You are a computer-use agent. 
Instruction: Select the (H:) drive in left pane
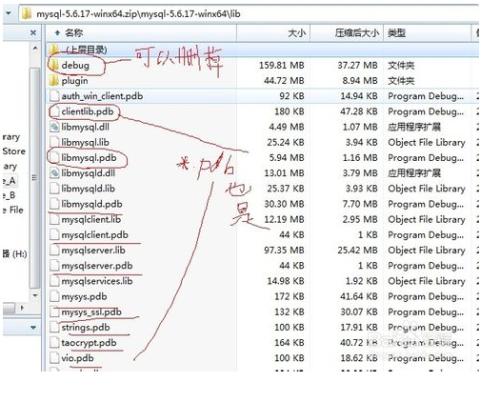point(15,254)
